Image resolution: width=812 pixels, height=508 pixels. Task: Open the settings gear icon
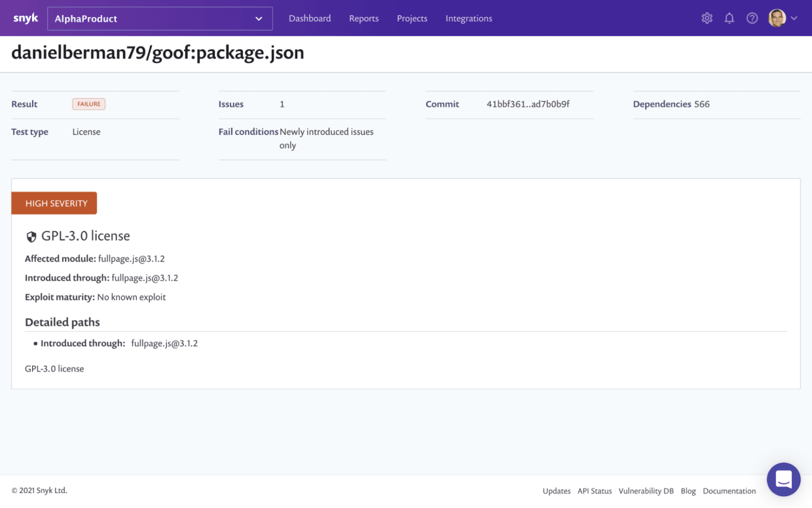pyautogui.click(x=707, y=18)
